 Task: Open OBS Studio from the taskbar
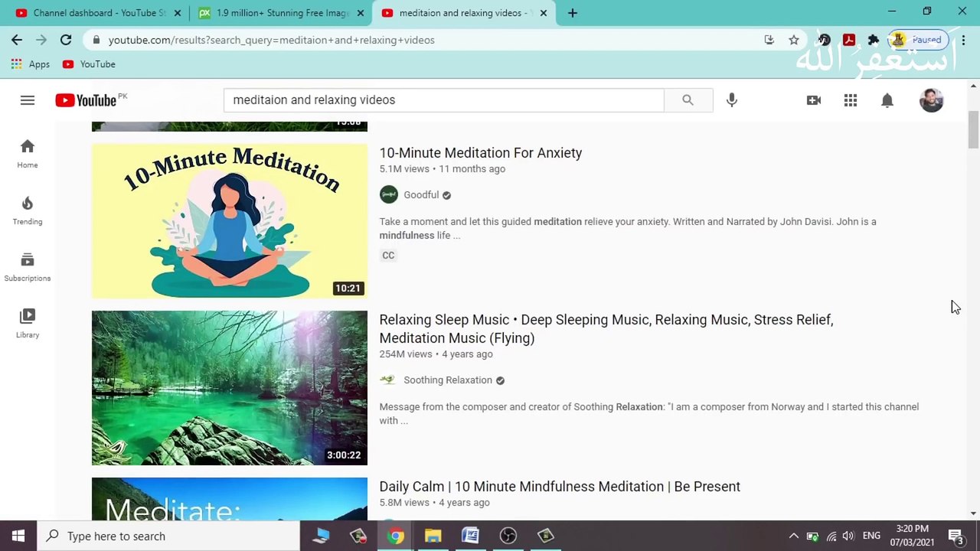click(508, 536)
